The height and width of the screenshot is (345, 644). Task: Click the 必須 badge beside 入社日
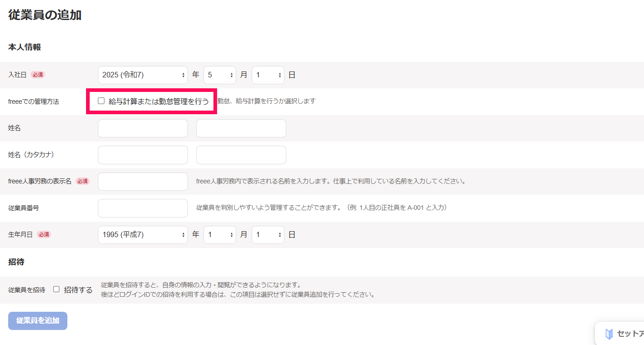(38, 75)
